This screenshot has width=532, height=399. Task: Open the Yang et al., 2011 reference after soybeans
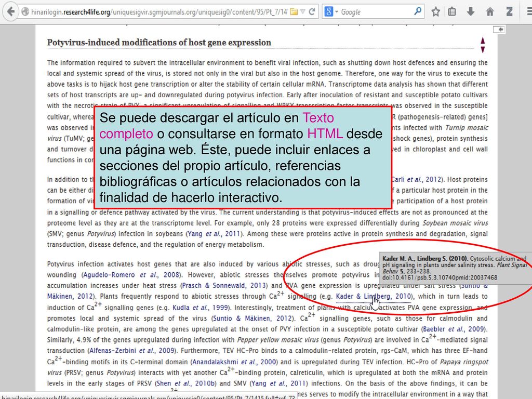point(214,234)
